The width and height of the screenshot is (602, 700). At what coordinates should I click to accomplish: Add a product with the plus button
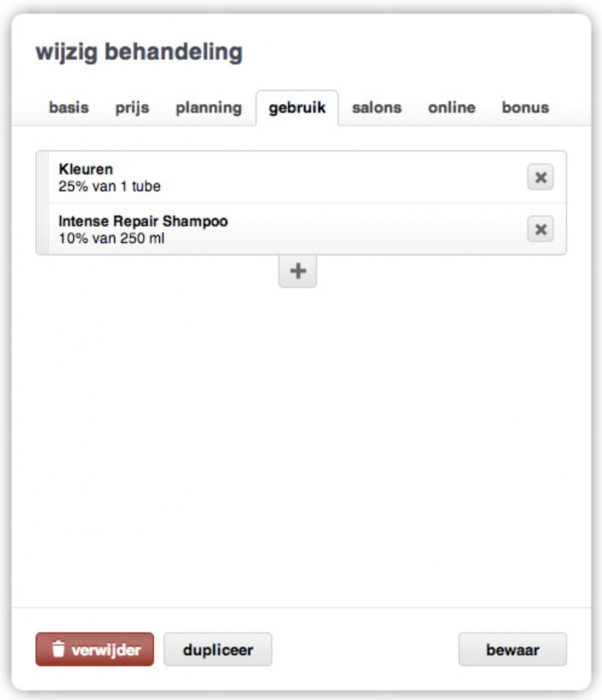(x=297, y=271)
